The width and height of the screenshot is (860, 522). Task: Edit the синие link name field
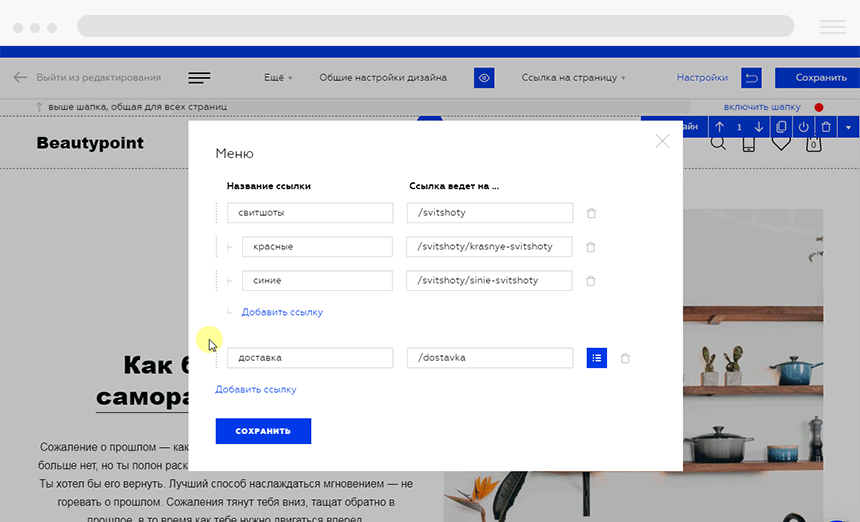coord(317,281)
